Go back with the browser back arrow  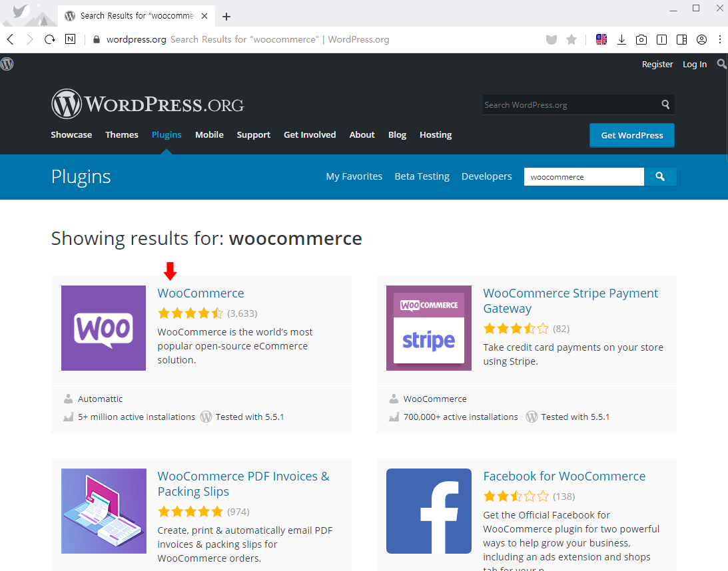click(x=11, y=39)
